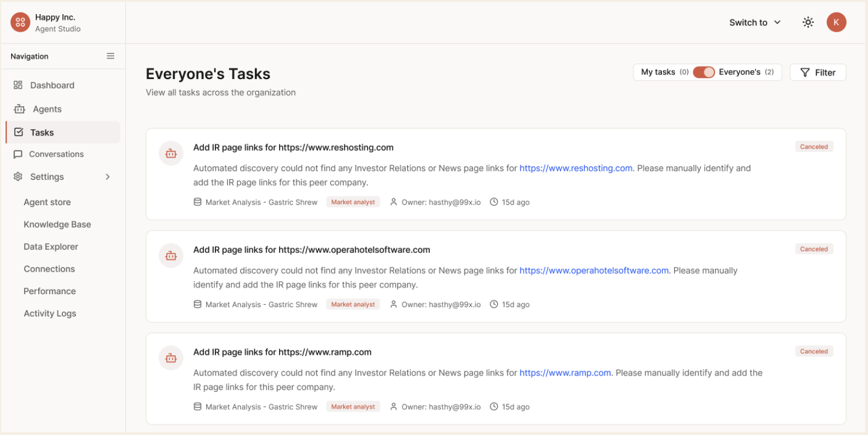The height and width of the screenshot is (435, 868).
Task: Select the Tasks checkmark icon
Action: (x=17, y=132)
